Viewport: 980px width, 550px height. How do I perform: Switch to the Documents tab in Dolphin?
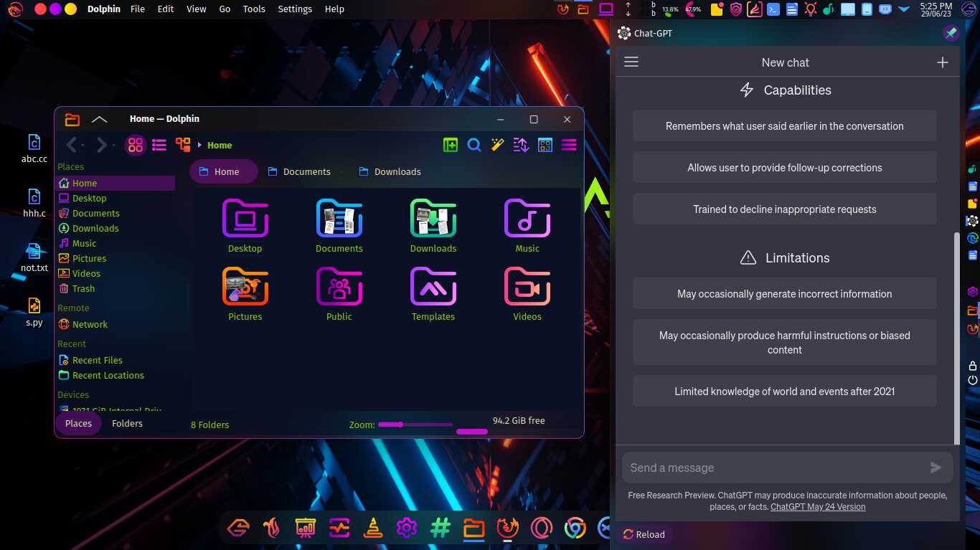(x=300, y=172)
